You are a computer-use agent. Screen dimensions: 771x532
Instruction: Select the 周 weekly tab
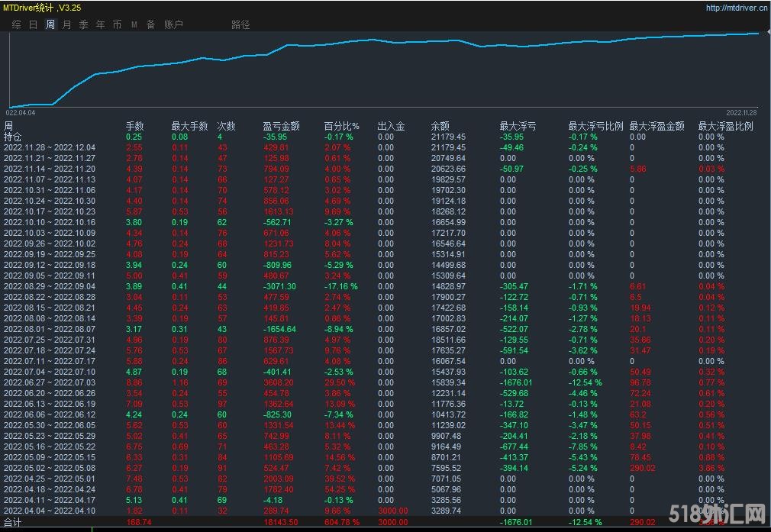(x=50, y=24)
